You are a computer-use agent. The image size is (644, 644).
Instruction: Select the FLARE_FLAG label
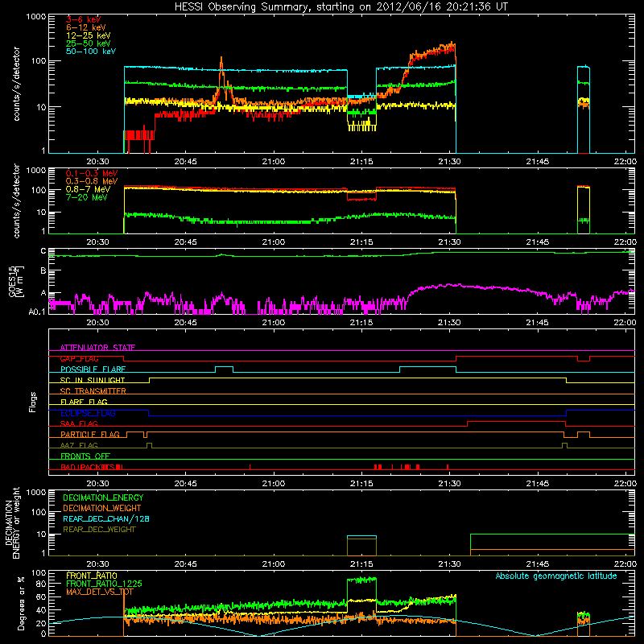(84, 402)
